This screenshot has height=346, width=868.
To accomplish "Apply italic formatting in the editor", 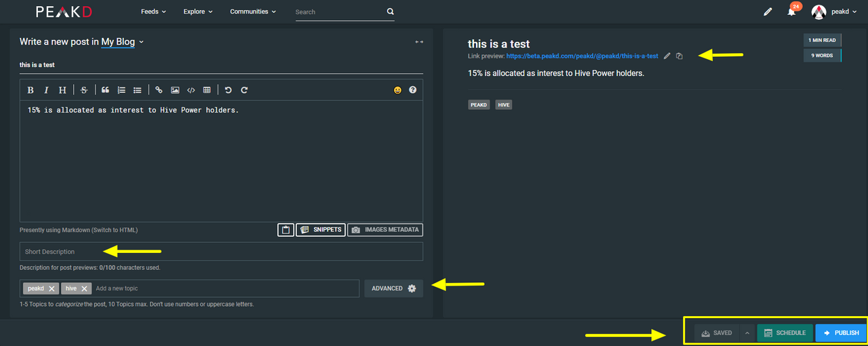I will pos(46,90).
